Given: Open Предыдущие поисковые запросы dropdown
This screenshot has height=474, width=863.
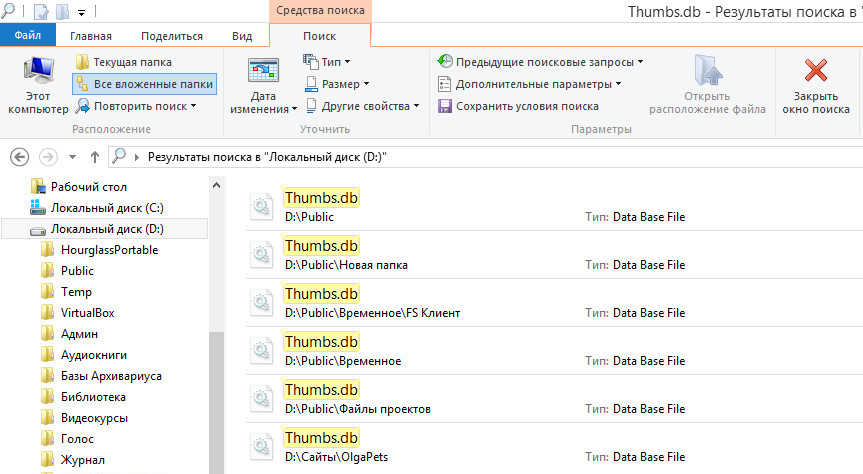Looking at the screenshot, I should coord(540,62).
